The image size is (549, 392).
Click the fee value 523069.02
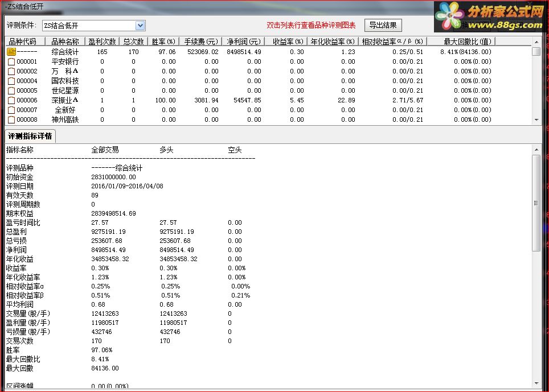[x=203, y=52]
